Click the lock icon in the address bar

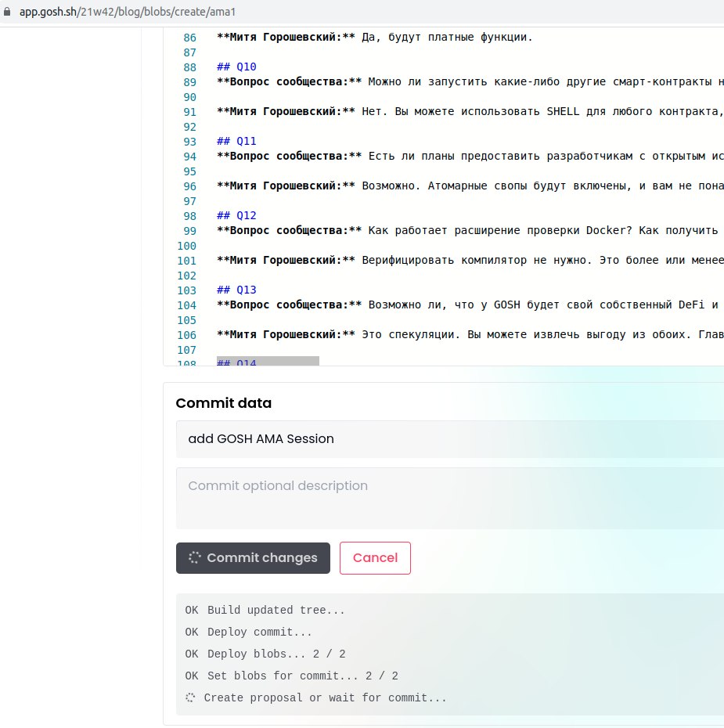click(x=8, y=12)
